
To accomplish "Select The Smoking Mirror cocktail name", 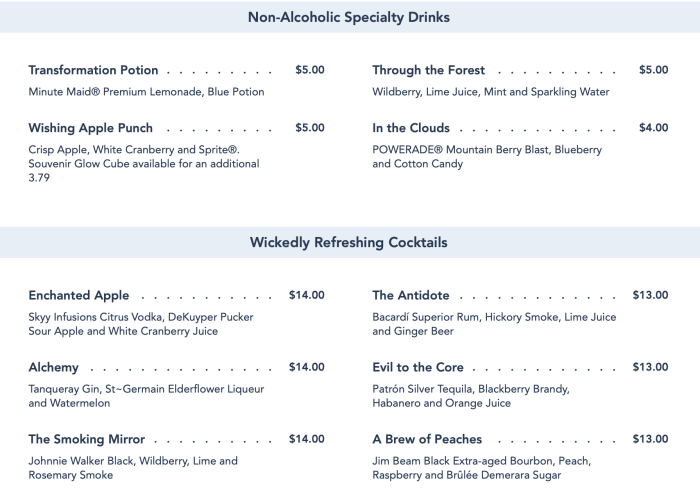I will [87, 439].
